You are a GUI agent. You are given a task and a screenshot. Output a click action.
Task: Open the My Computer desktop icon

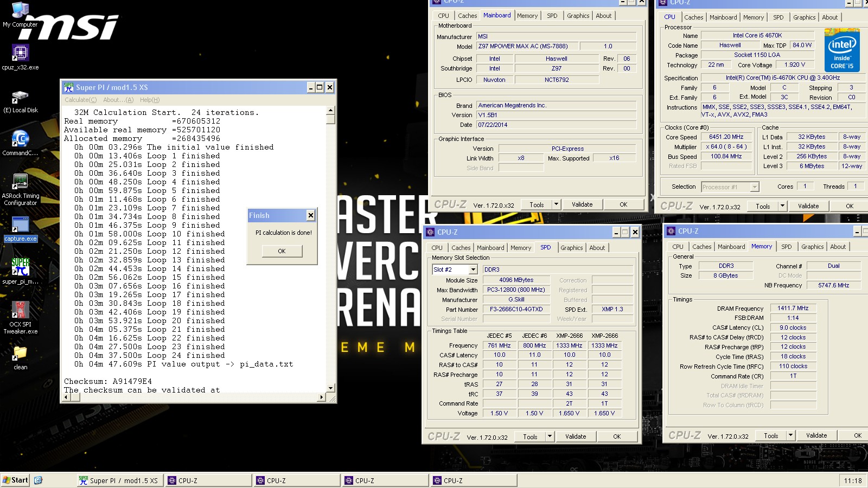tap(20, 15)
